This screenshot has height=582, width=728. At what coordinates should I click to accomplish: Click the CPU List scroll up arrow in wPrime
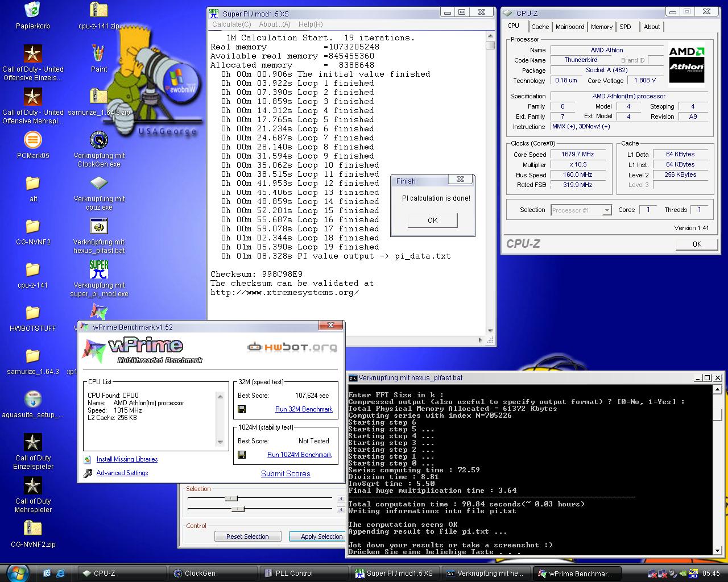pyautogui.click(x=221, y=396)
